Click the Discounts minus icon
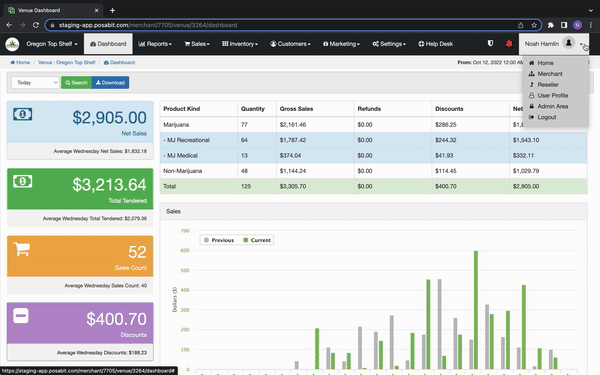600x375 pixels. 21,316
